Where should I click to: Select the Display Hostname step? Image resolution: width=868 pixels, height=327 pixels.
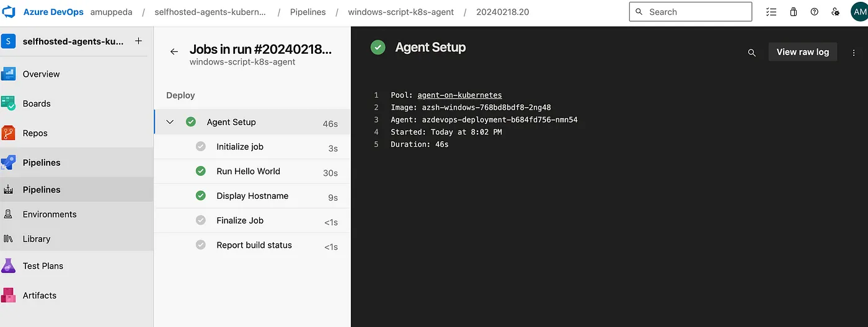coord(252,196)
